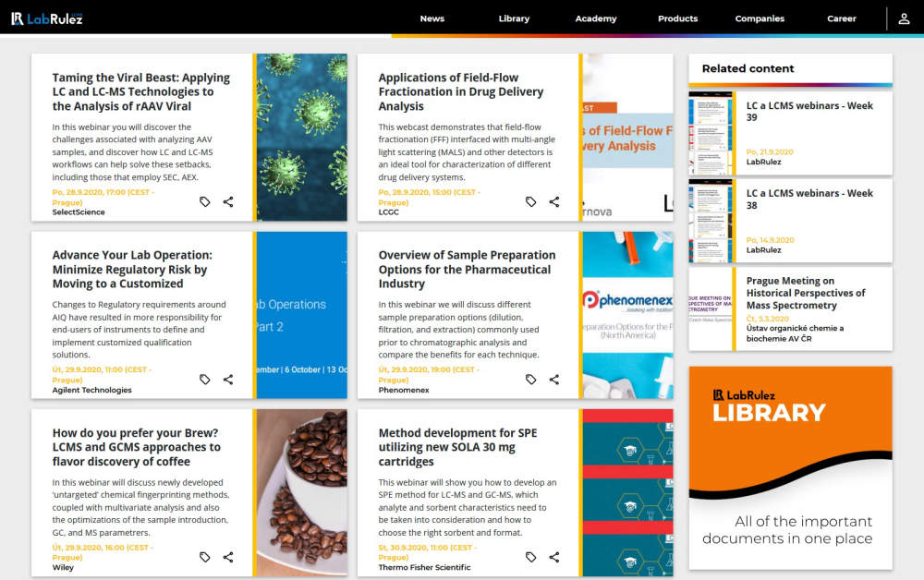The height and width of the screenshot is (580, 924).
Task: Open the News menu
Action: 432,18
